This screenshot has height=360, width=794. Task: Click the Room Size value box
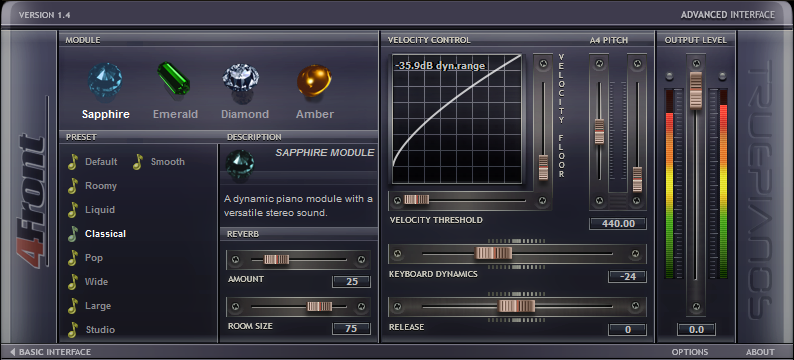click(x=351, y=329)
